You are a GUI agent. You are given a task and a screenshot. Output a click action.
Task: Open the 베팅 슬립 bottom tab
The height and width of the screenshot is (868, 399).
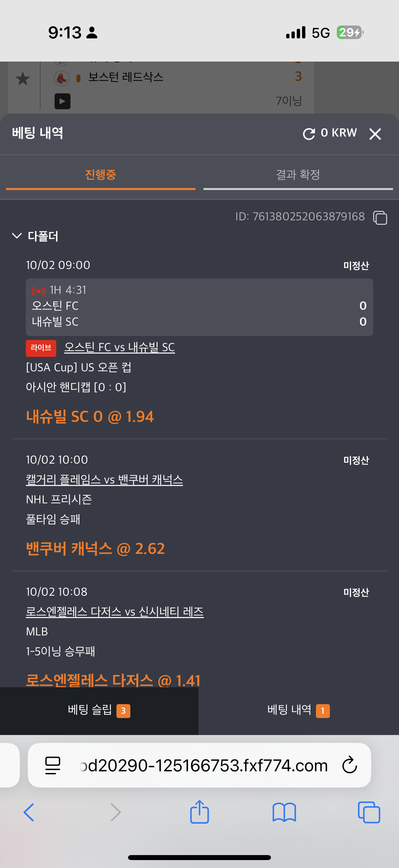click(x=99, y=710)
